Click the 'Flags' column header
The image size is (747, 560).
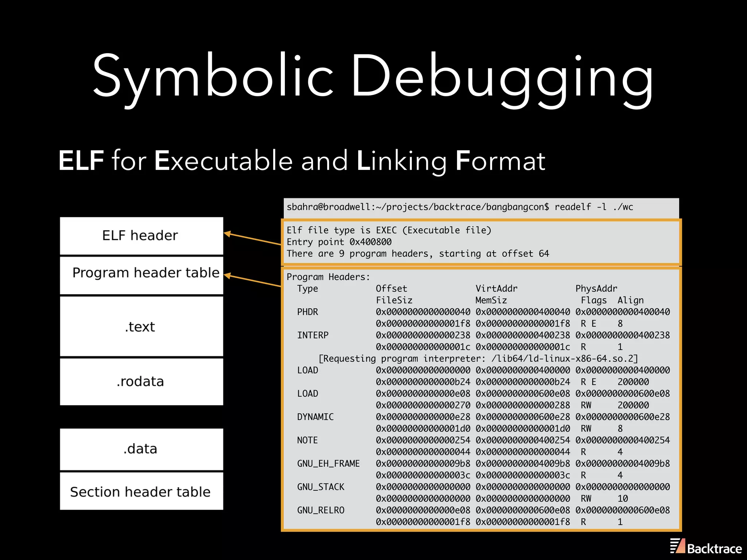click(x=594, y=300)
